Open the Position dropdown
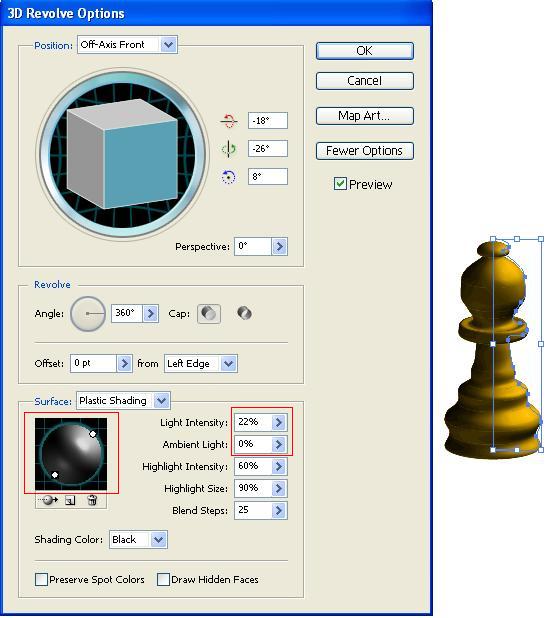This screenshot has height=618, width=558. click(x=169, y=45)
